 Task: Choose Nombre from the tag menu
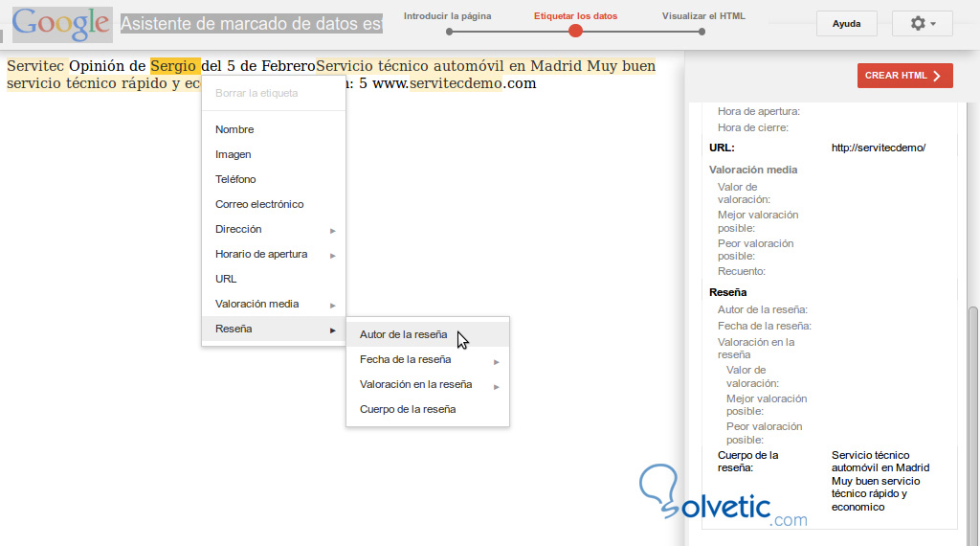tap(273, 129)
